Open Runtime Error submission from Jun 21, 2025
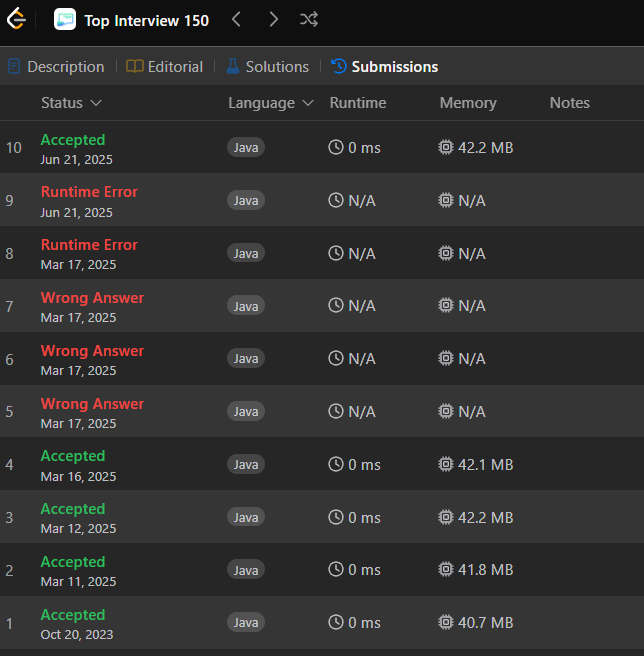644x656 pixels. point(322,200)
